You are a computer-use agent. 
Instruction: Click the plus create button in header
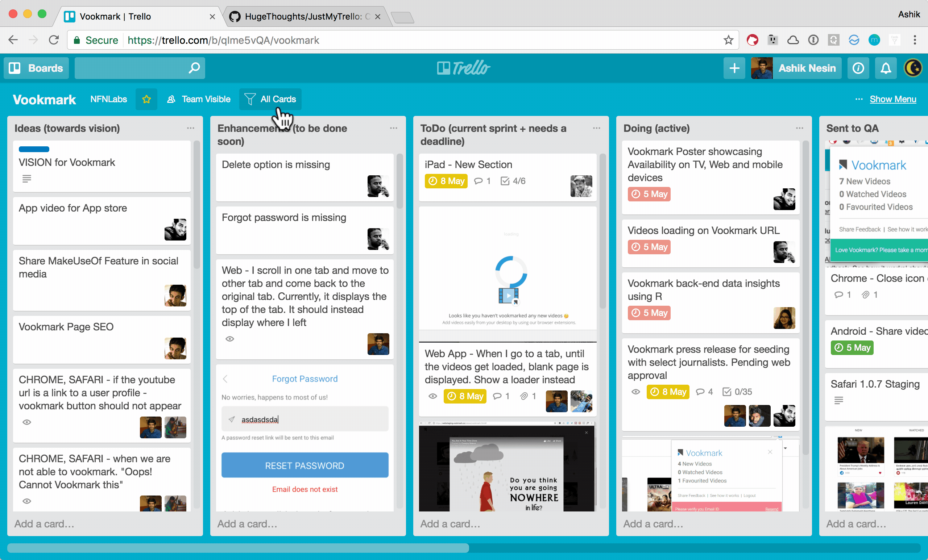point(734,68)
